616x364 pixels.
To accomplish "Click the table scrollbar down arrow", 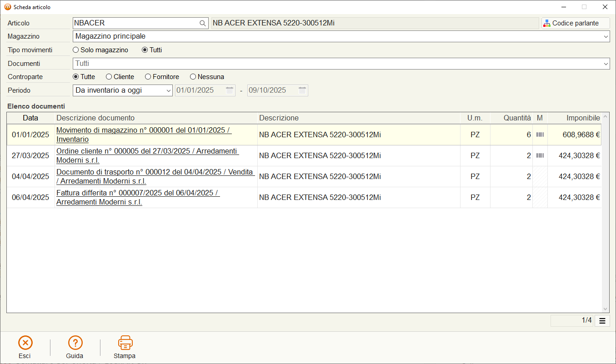I will click(605, 309).
